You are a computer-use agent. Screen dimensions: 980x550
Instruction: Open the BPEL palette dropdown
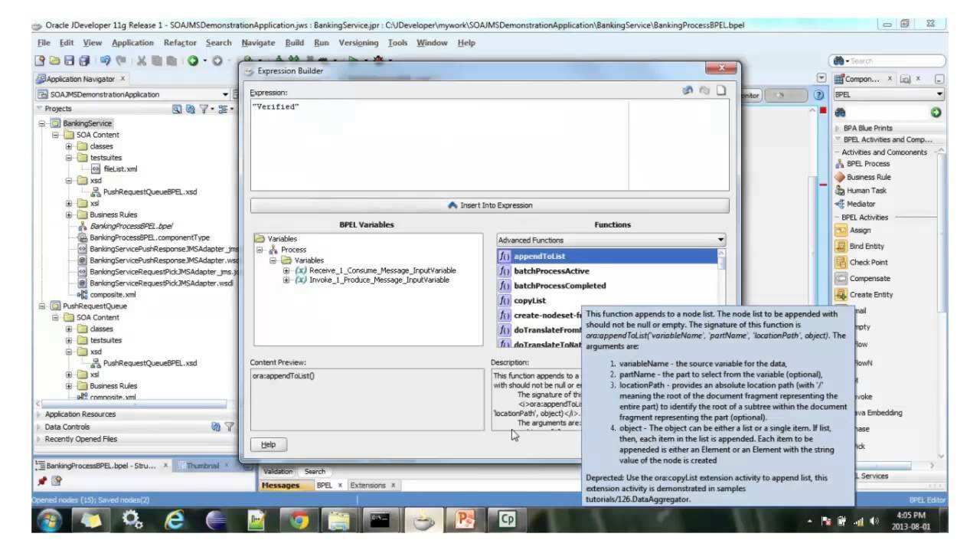[x=889, y=94]
